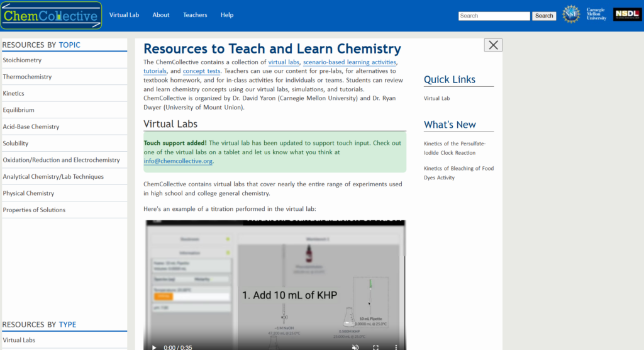The image size is (644, 350).
Task: Click the Quick Links heading
Action: point(449,79)
